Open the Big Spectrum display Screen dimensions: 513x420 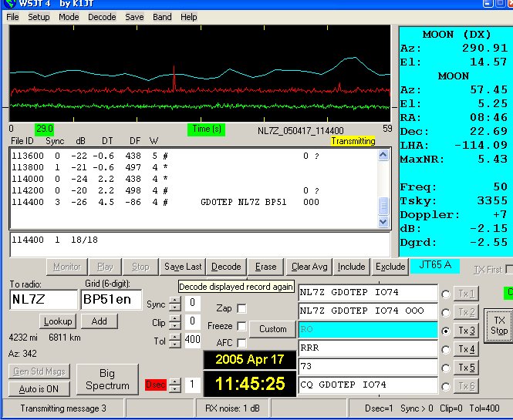coord(107,379)
